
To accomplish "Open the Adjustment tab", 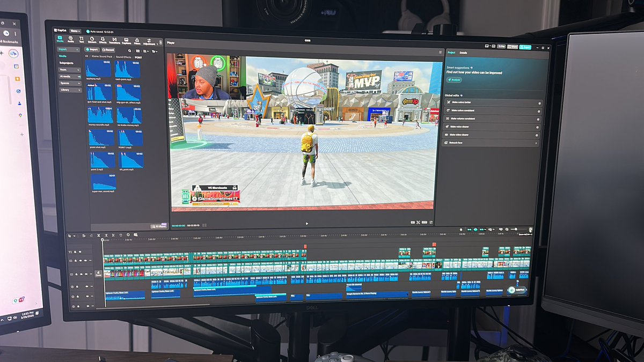I will pos(149,41).
